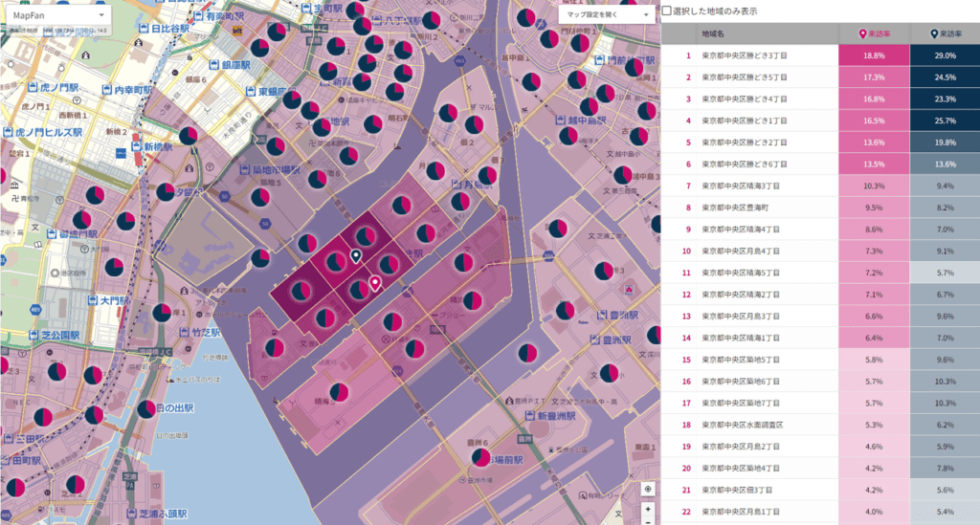Click the 日比谷駅 station icon
Image resolution: width=980 pixels, height=525 pixels.
tap(142, 29)
